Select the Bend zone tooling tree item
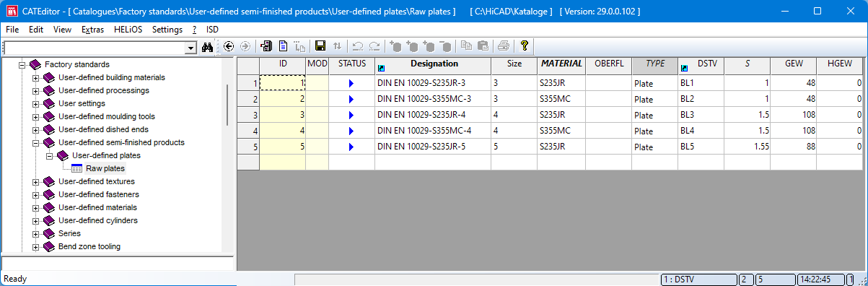The image size is (868, 286). coord(89,246)
